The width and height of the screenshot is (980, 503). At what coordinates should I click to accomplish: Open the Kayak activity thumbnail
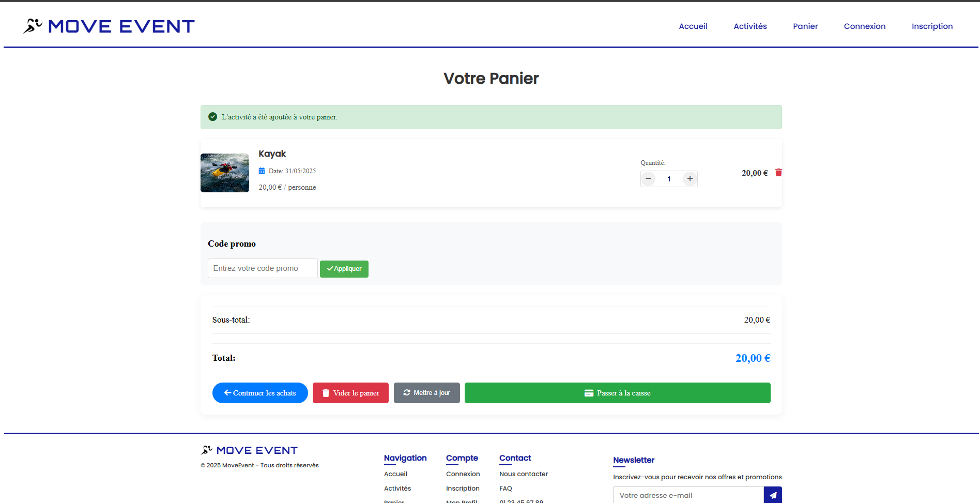pos(225,173)
